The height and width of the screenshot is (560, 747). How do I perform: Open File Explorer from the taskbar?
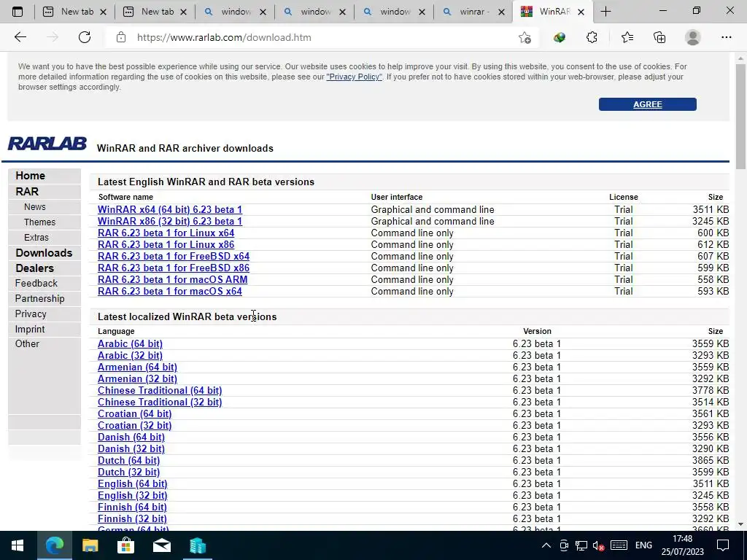click(x=90, y=545)
